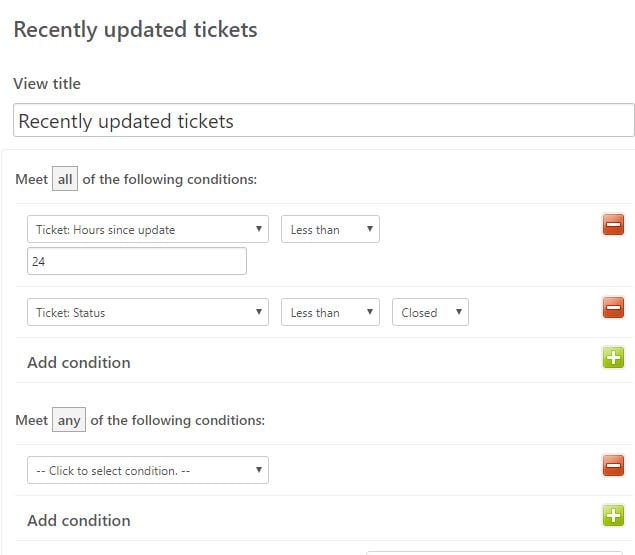Click green plus under 'all' conditions

(x=613, y=357)
